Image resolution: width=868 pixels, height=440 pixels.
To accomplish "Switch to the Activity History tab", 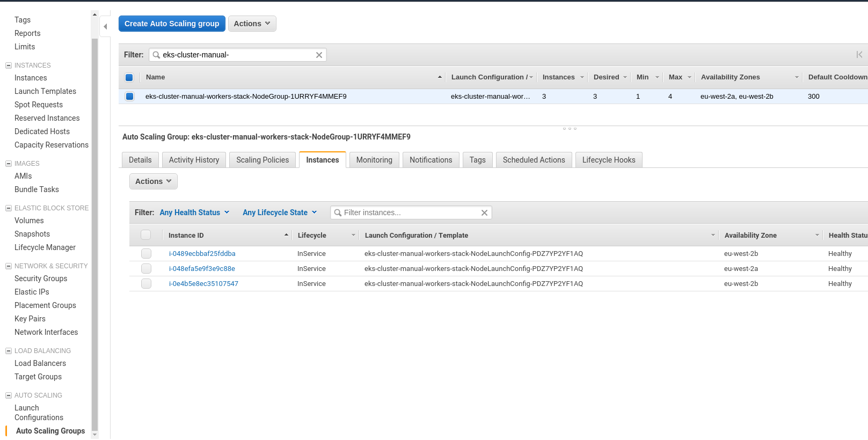I will click(x=194, y=160).
